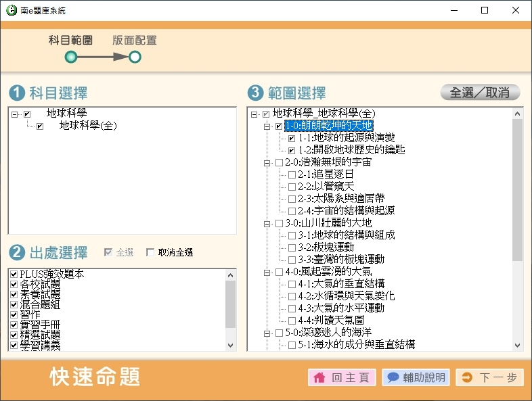The width and height of the screenshot is (532, 401).
Task: Collapse the 3-0:山川壯麗的大地 chapter
Action: pos(267,224)
